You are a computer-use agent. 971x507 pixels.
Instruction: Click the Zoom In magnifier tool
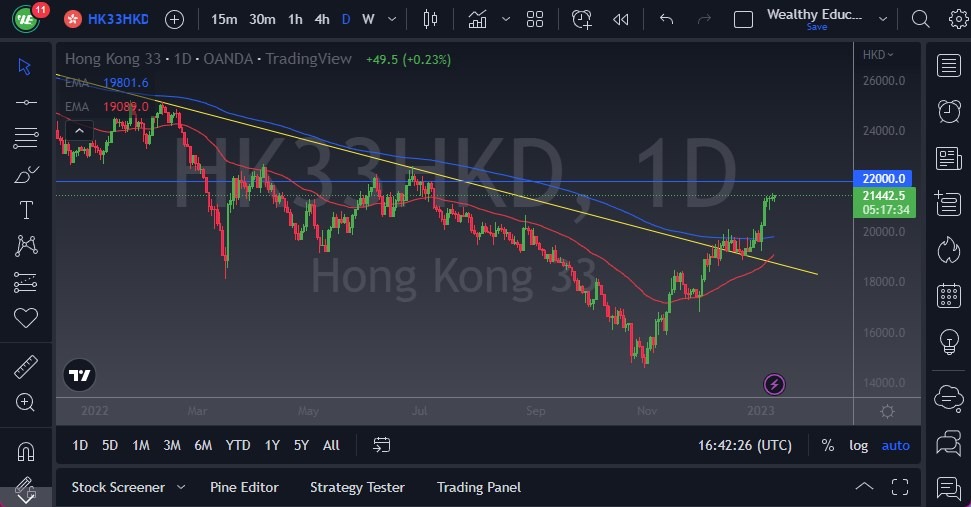tap(25, 402)
